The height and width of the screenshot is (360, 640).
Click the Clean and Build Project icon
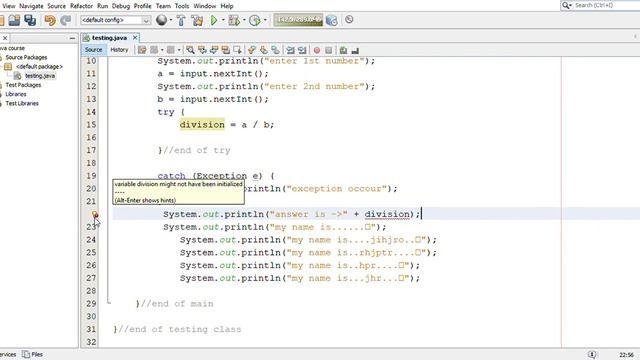(x=197, y=20)
